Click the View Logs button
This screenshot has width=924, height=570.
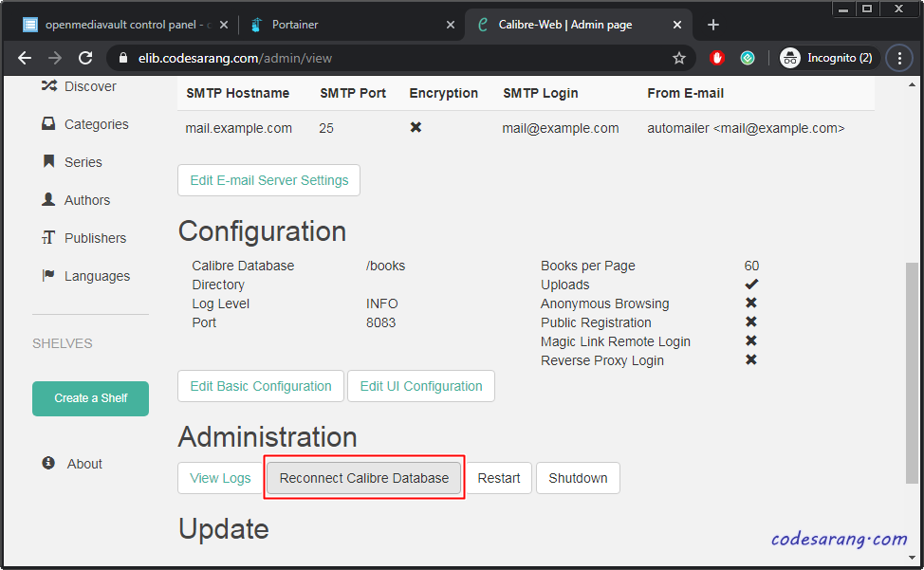point(220,478)
